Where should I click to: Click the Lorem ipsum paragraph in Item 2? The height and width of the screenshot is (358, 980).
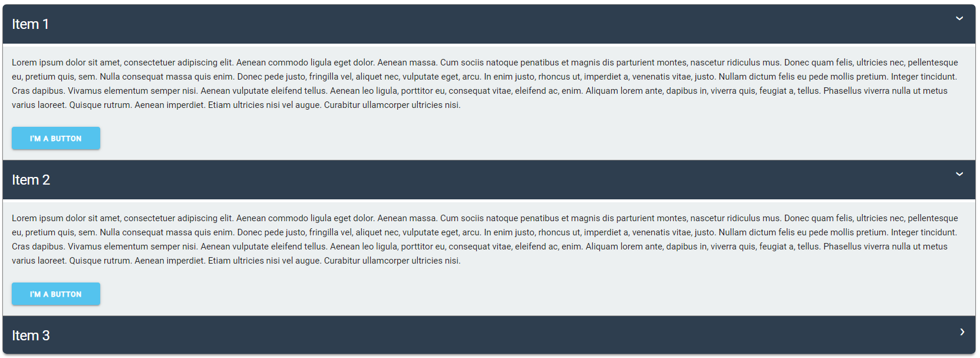[483, 239]
